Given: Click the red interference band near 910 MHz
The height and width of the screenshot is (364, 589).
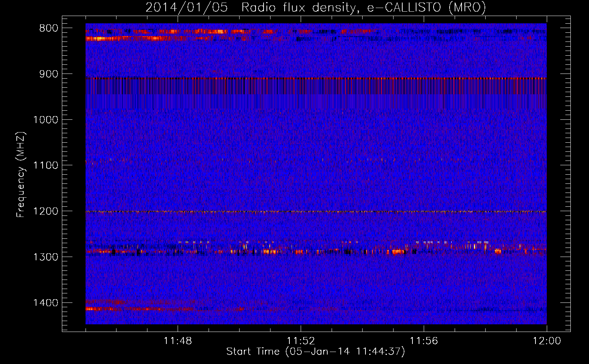Looking at the screenshot, I should coord(316,78).
